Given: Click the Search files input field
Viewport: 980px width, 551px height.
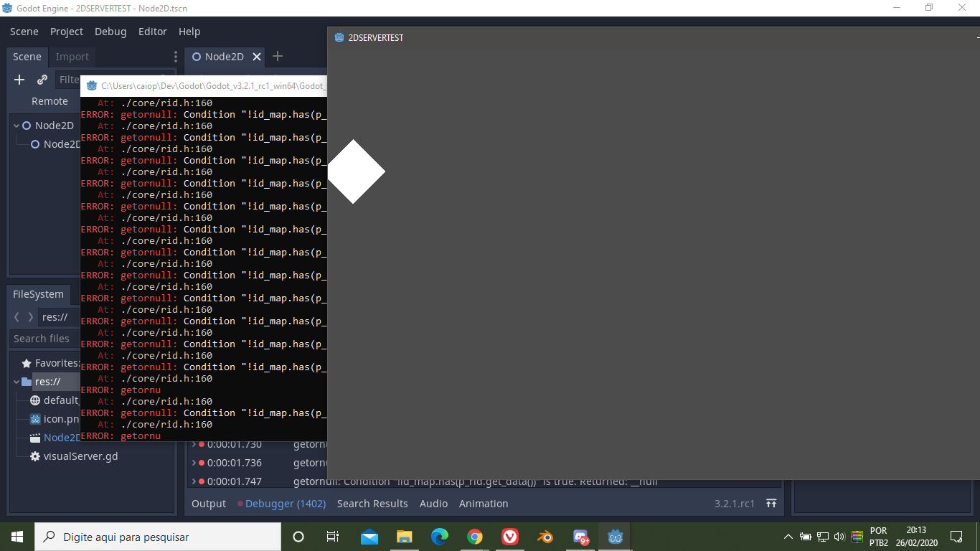Looking at the screenshot, I should [43, 338].
